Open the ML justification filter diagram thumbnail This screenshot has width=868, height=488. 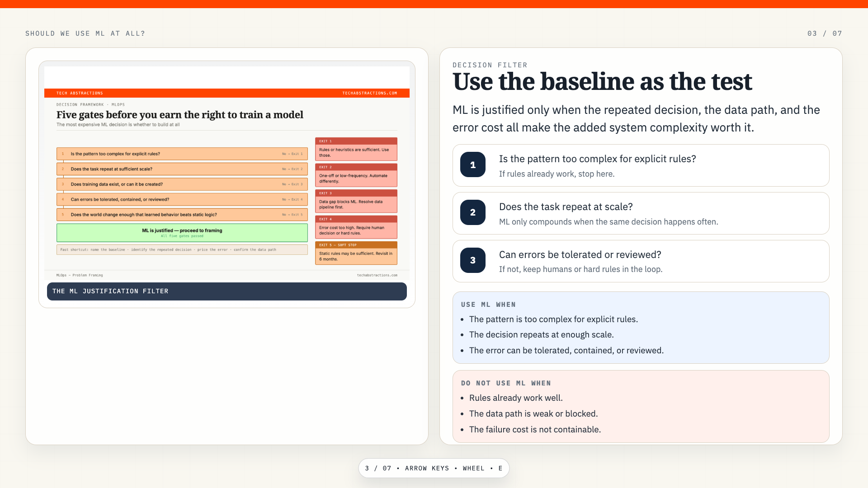[x=227, y=173]
